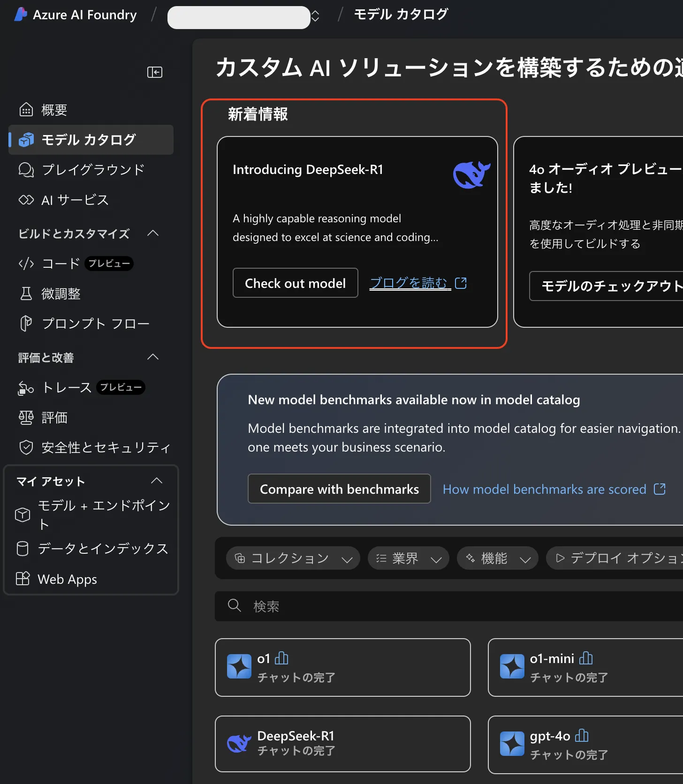Collapse the 評価と改善 section
This screenshot has width=683, height=784.
click(x=153, y=357)
